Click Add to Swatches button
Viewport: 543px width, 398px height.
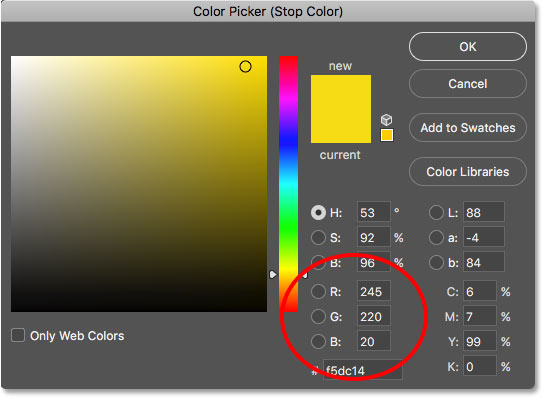click(468, 128)
